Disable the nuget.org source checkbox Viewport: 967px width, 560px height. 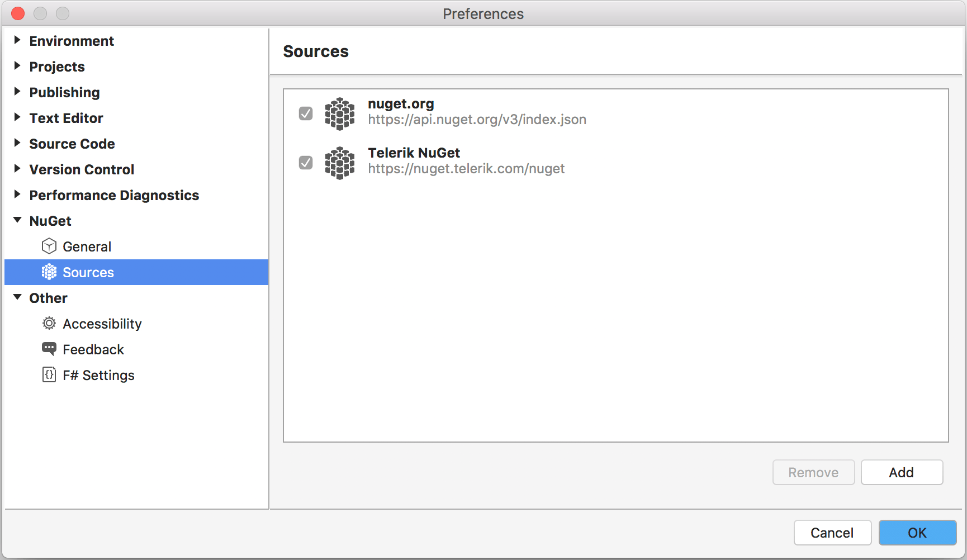click(306, 113)
